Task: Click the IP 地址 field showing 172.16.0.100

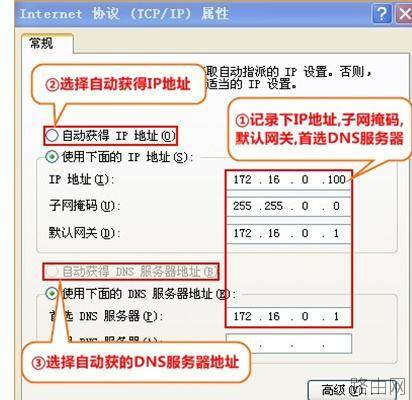Action: tap(289, 180)
